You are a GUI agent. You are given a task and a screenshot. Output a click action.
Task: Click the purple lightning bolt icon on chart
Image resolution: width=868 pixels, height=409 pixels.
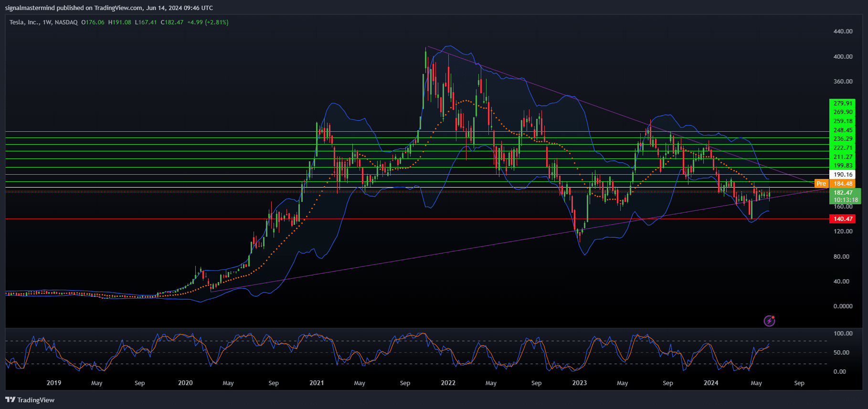tap(769, 321)
